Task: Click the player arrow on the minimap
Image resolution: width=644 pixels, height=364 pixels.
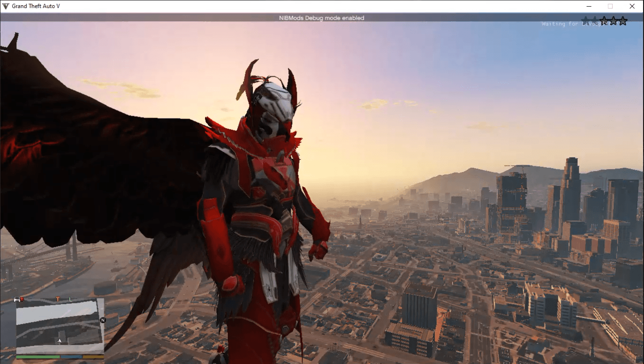Action: [x=59, y=340]
